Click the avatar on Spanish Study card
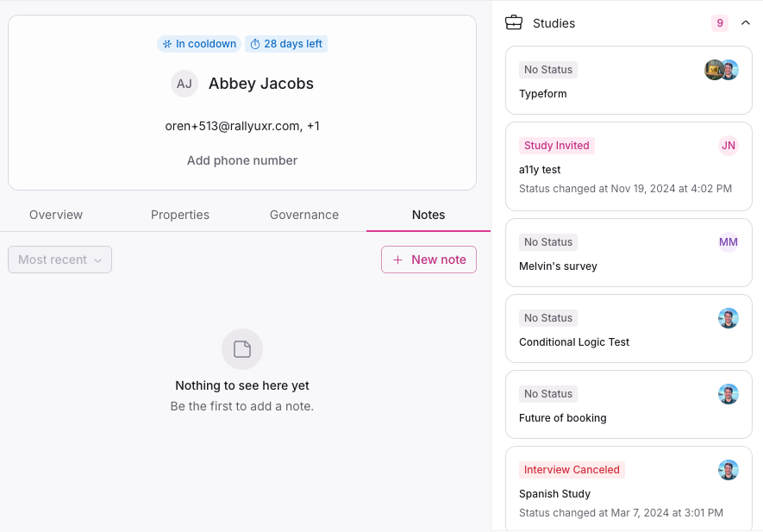The height and width of the screenshot is (532, 763). [x=729, y=470]
